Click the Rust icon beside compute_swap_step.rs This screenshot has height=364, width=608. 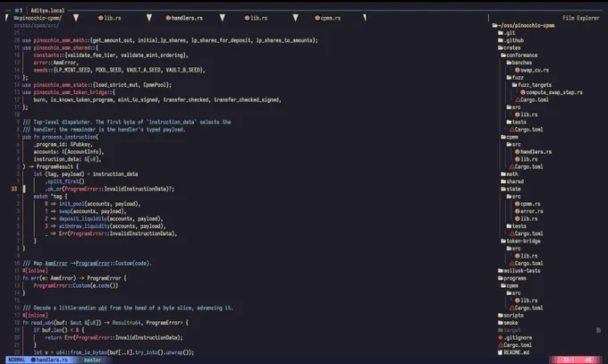523,92
